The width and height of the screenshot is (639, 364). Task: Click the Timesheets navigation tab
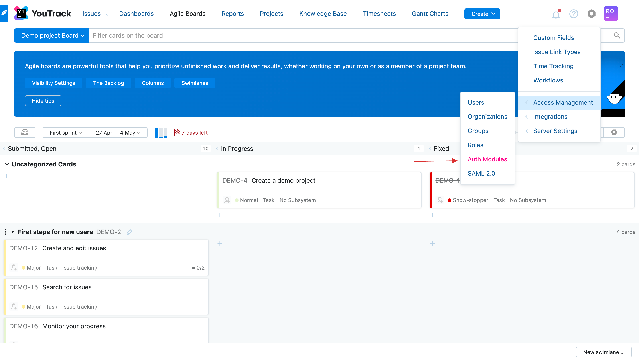(379, 14)
